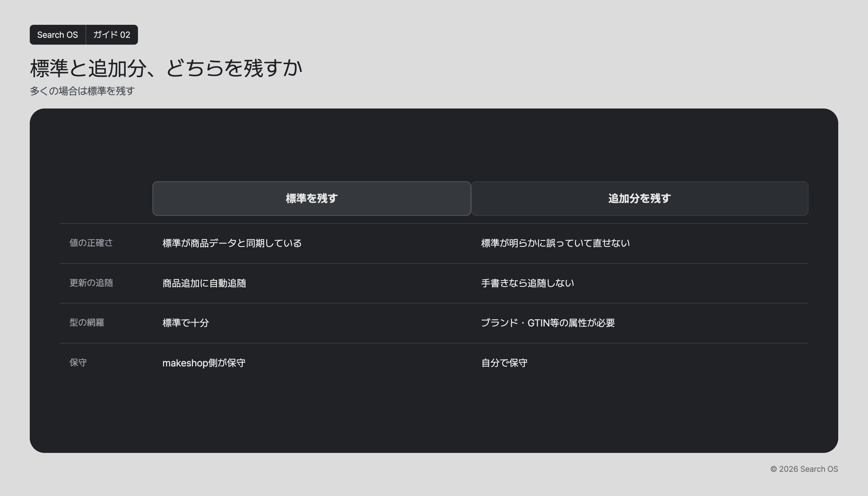Click the © 2026 Search OS footer

804,469
